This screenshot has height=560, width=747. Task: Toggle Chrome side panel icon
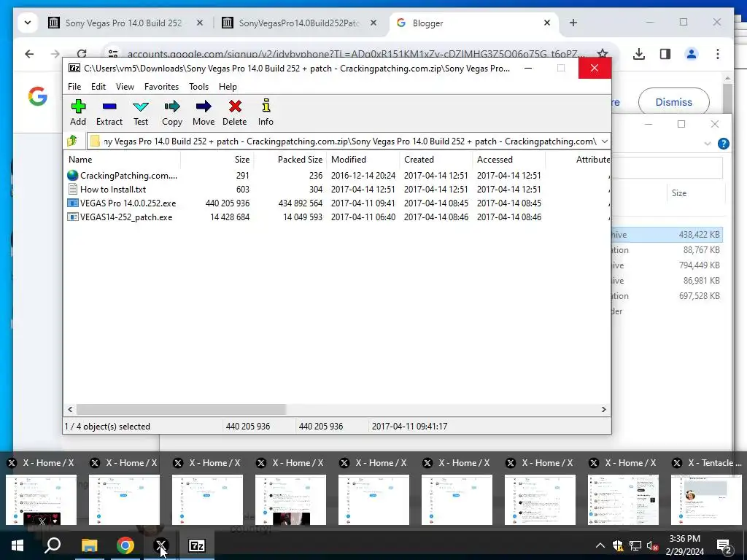(x=665, y=54)
